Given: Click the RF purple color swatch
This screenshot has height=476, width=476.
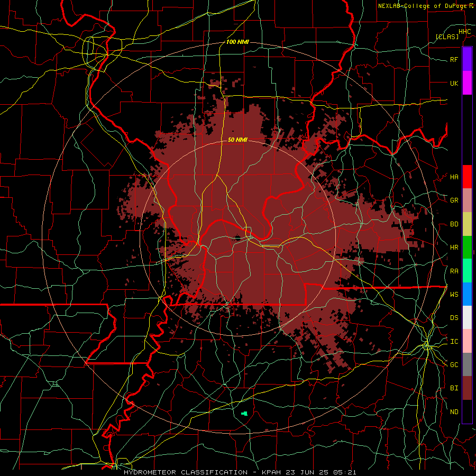Looking at the screenshot, I should coord(467,59).
